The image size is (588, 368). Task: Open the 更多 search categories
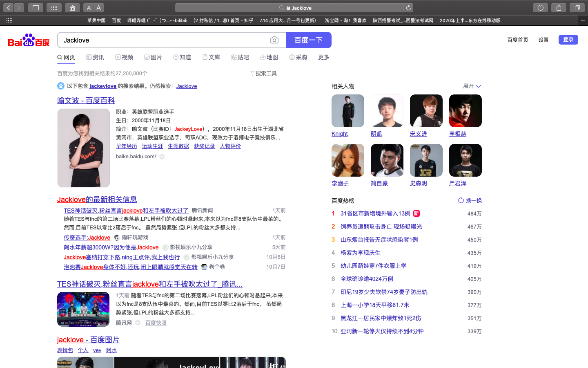pyautogui.click(x=324, y=57)
